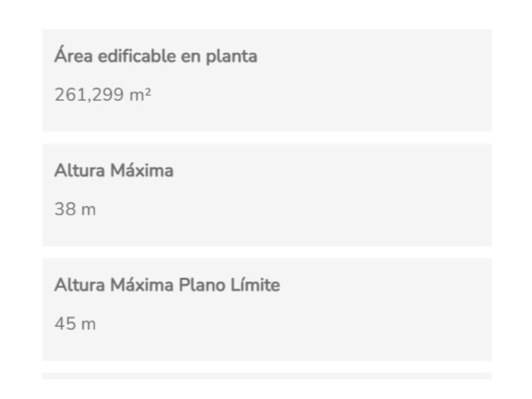532x399 pixels.
Task: Click the word "Área" in the first heading
Action: pyautogui.click(x=71, y=56)
